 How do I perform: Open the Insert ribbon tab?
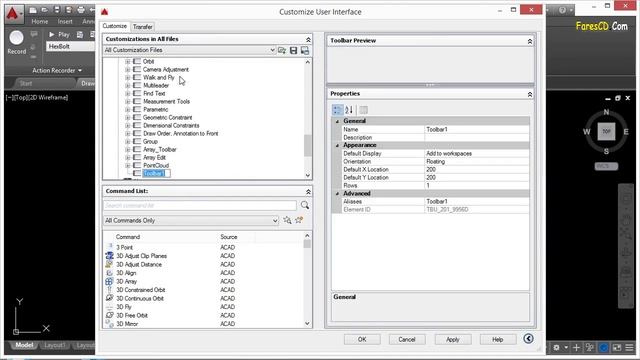coord(65,21)
